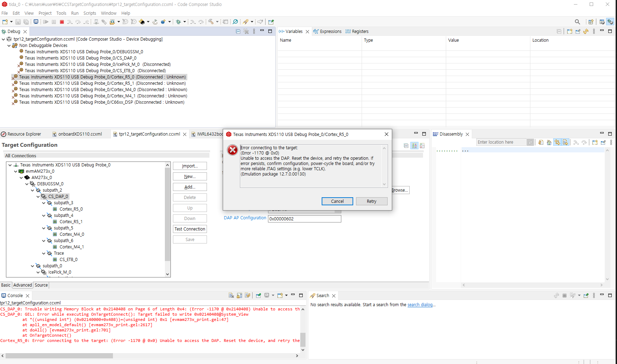The height and width of the screenshot is (364, 617).
Task: Click the DAP AP Configuration value field
Action: (x=304, y=219)
